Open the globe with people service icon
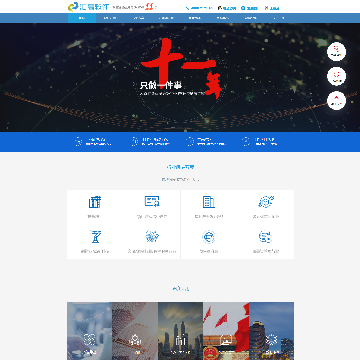This screenshot has width=360, height=360. 152,236
